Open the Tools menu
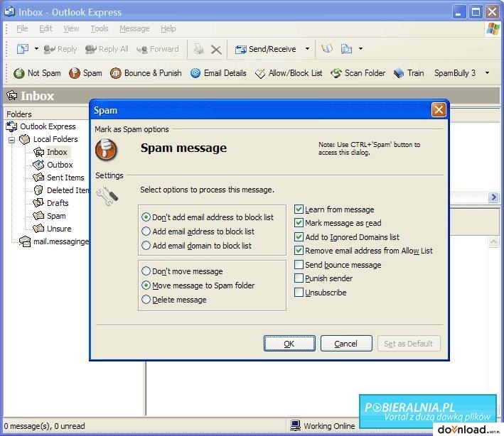This screenshot has width=504, height=436. (100, 29)
